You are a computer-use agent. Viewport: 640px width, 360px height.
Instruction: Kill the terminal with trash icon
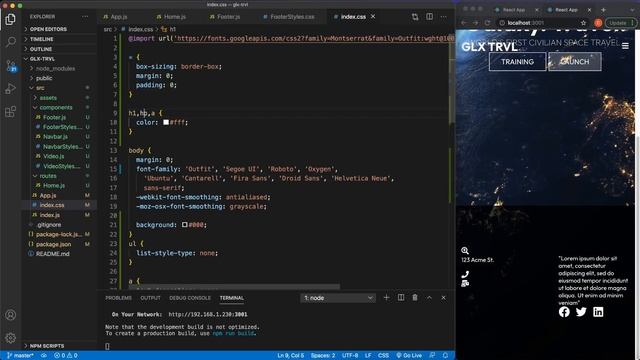pyautogui.click(x=415, y=298)
